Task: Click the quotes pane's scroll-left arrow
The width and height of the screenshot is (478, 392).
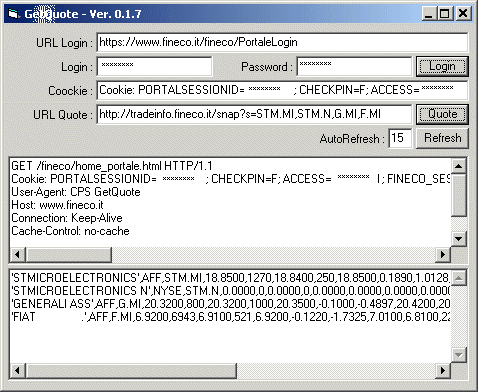Action: [x=18, y=370]
